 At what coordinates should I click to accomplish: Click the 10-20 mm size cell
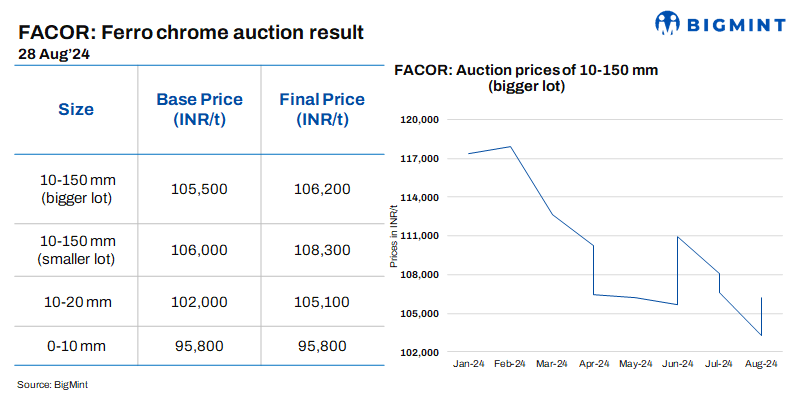click(78, 303)
